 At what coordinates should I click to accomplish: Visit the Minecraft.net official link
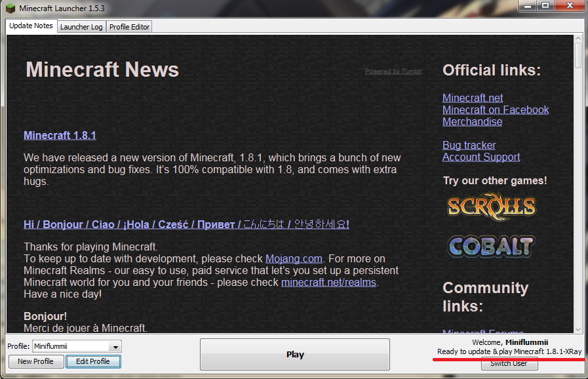473,98
